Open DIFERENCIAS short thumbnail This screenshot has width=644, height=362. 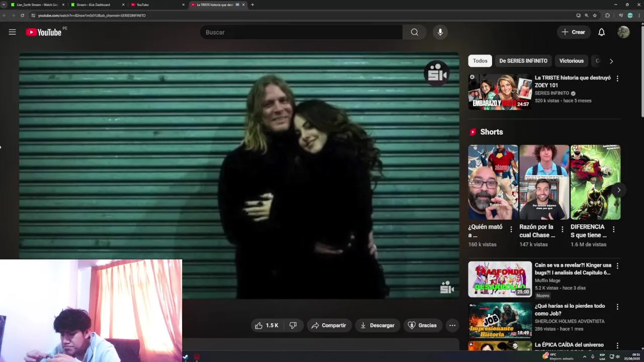[x=595, y=182]
